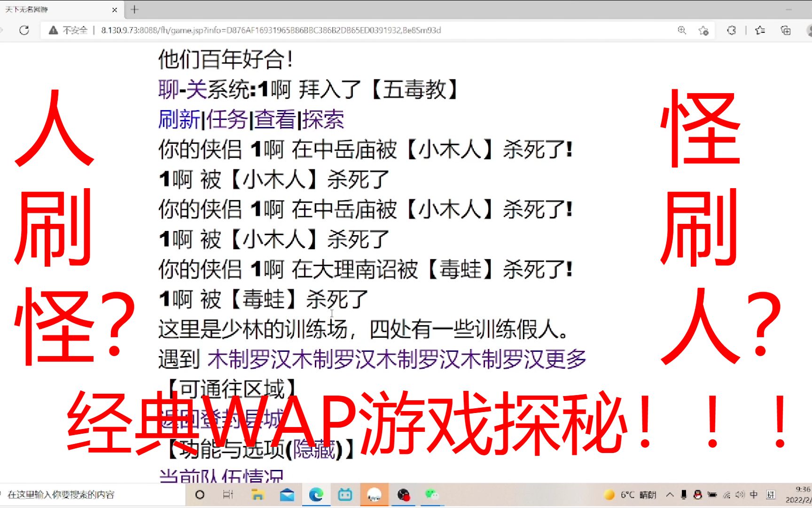Open the screen recorder taskbar icon
The image size is (812, 508).
click(404, 495)
